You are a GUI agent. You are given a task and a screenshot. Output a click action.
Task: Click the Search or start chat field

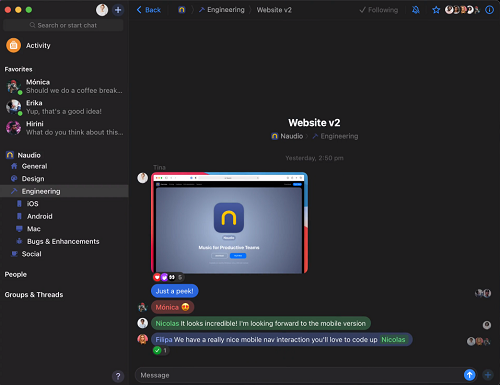coord(63,25)
